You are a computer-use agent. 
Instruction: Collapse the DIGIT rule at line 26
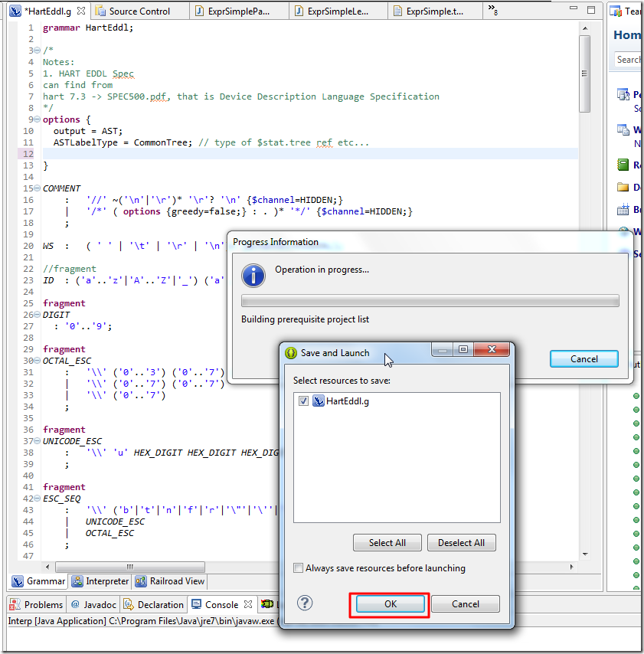click(x=37, y=315)
